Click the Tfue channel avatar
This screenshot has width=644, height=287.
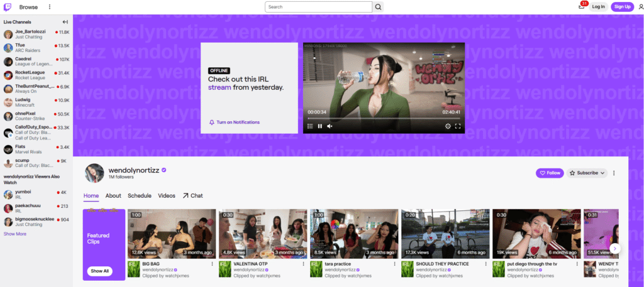8,48
